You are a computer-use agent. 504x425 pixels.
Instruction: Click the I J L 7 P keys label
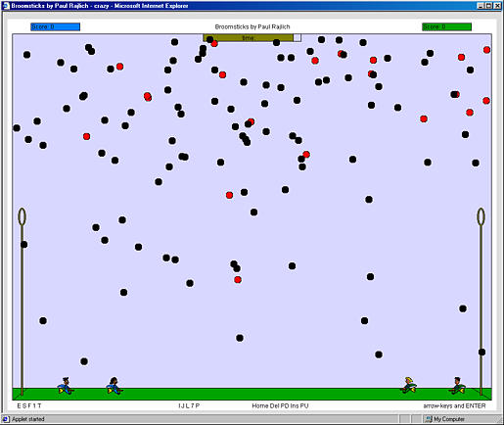[x=189, y=405]
